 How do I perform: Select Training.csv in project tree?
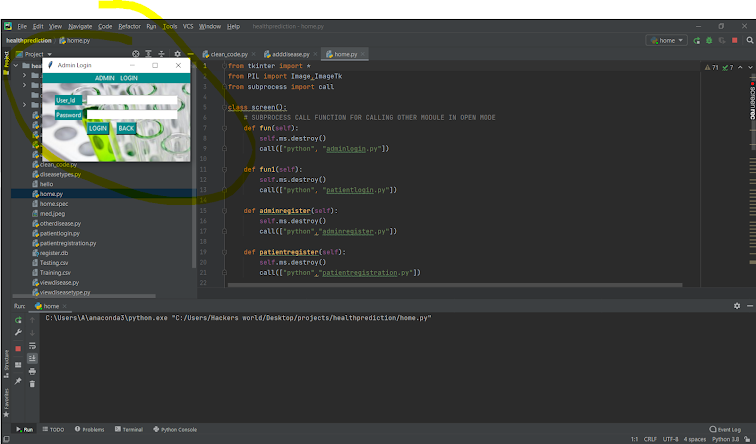click(x=55, y=273)
